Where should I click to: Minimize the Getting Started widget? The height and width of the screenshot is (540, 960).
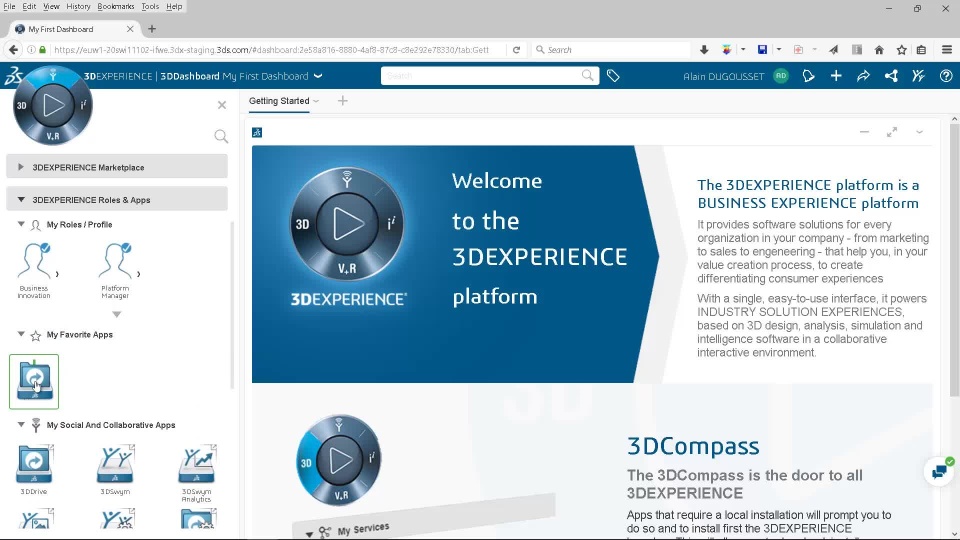[864, 132]
